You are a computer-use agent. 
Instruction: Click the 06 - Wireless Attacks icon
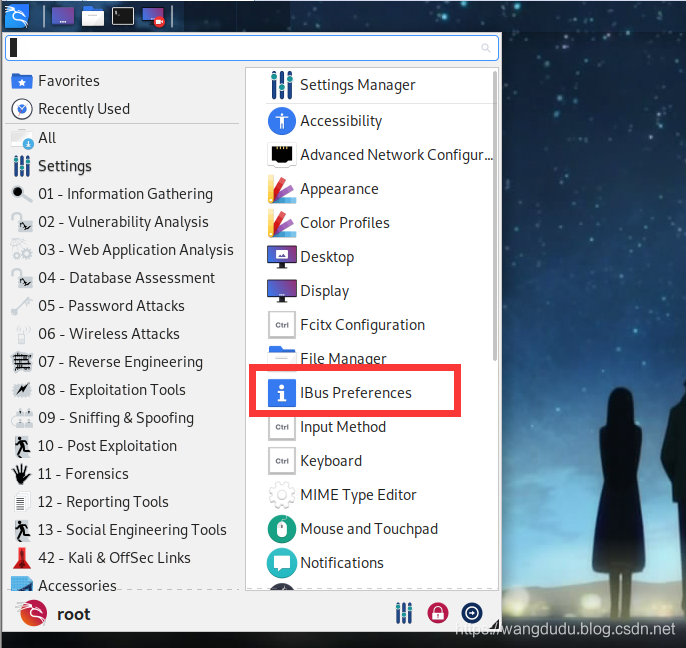[21, 334]
